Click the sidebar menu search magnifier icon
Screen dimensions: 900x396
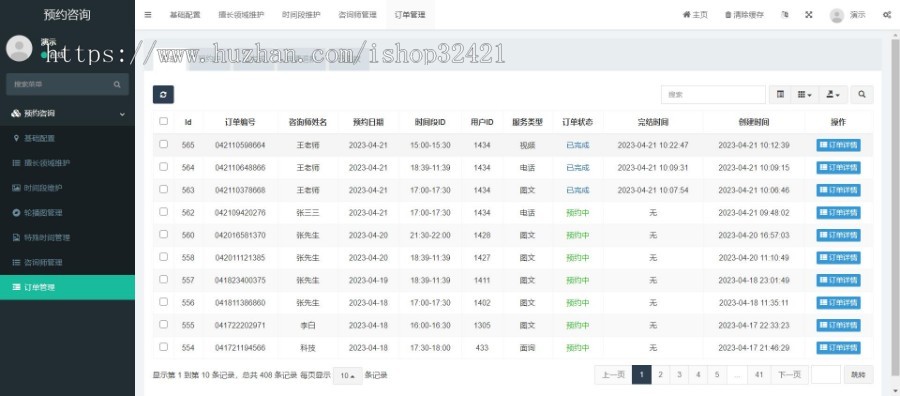coord(117,84)
